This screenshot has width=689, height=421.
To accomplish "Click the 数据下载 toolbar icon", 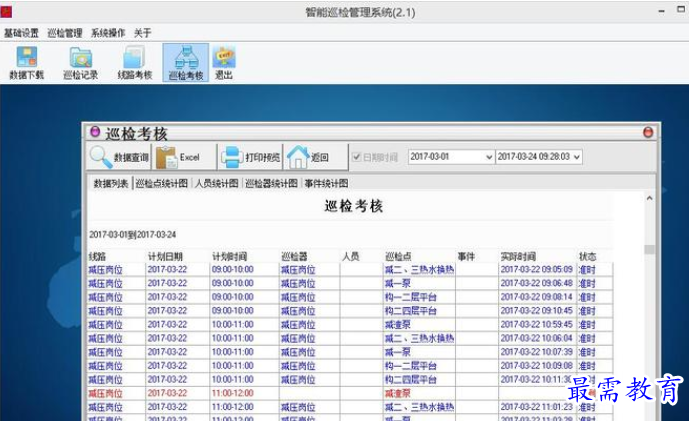I will pos(25,62).
